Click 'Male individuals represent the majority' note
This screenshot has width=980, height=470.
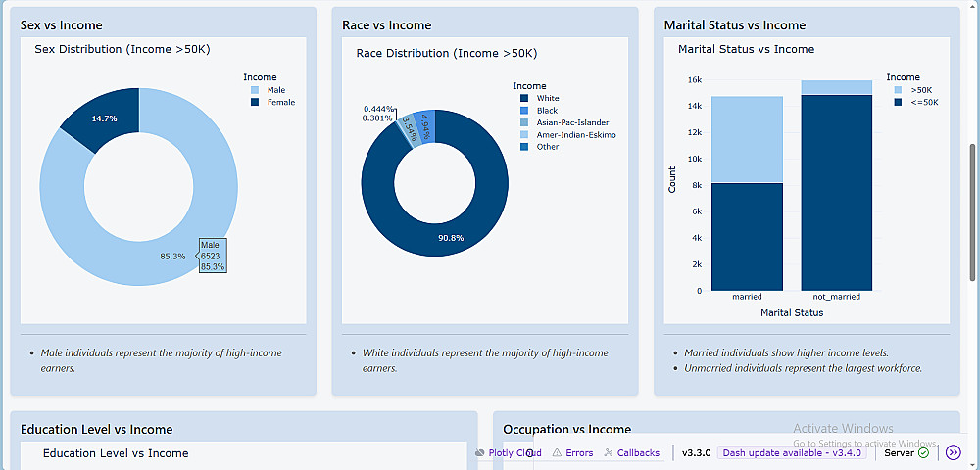tap(162, 360)
